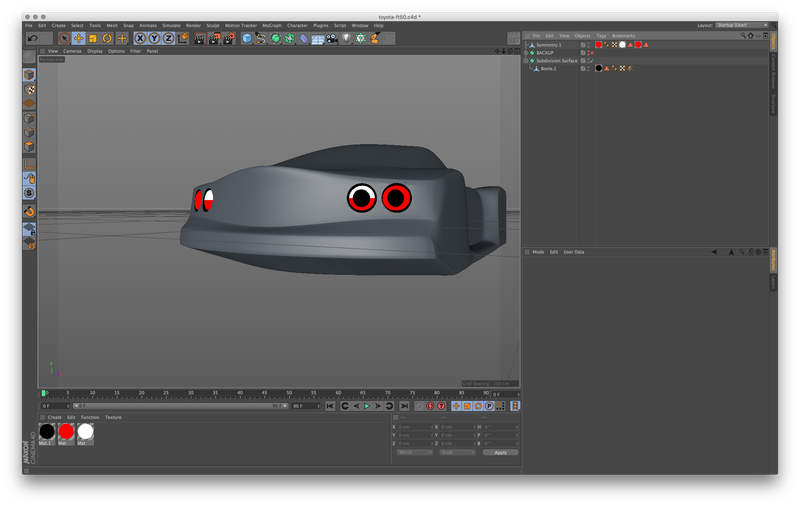
Task: Expand the BACKUP object hierarchy
Action: 526,53
